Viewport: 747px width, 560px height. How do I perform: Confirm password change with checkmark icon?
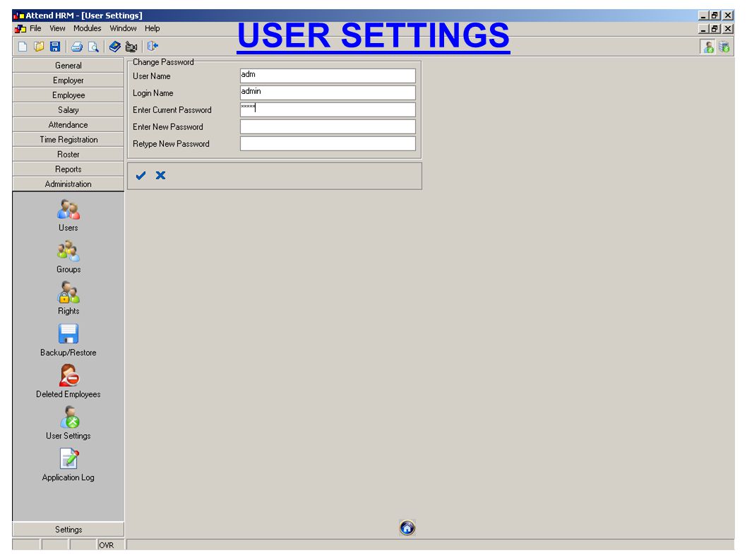pos(141,176)
